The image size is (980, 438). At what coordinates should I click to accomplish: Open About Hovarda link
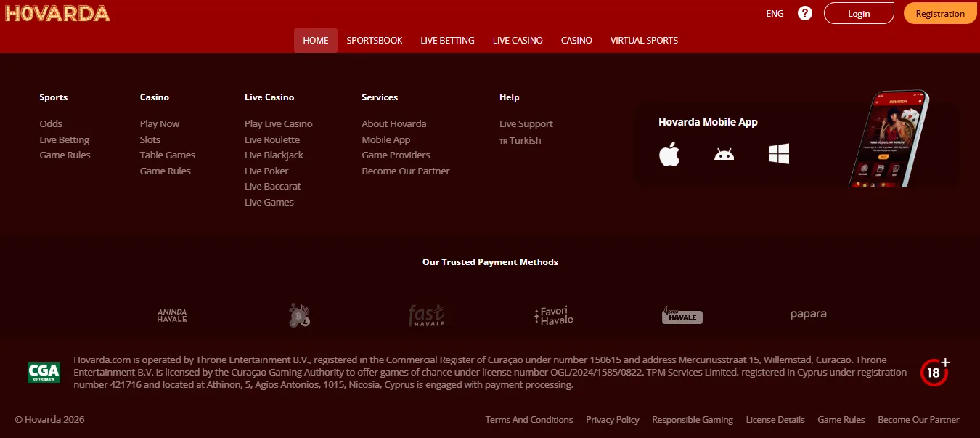coord(394,123)
